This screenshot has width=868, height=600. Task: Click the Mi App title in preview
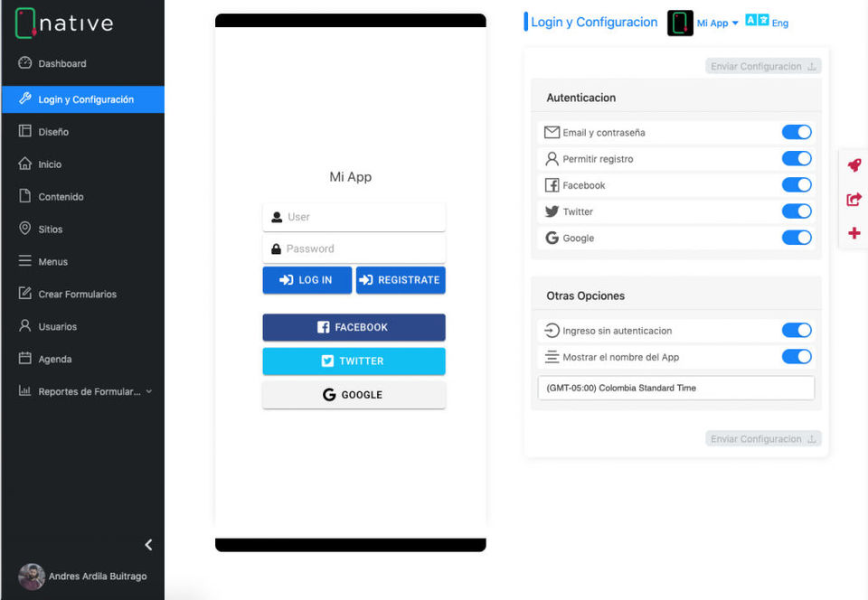click(351, 177)
